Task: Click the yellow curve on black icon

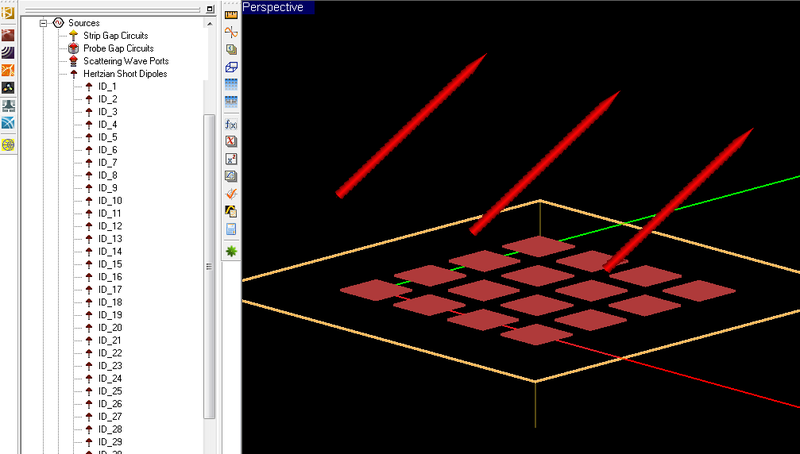Action: tap(231, 211)
